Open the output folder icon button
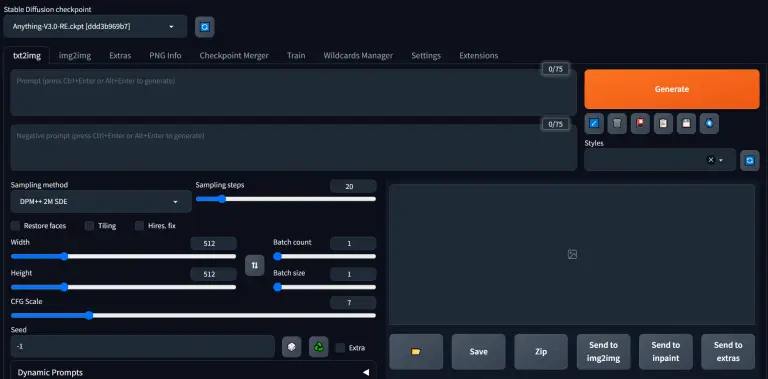 pos(416,352)
